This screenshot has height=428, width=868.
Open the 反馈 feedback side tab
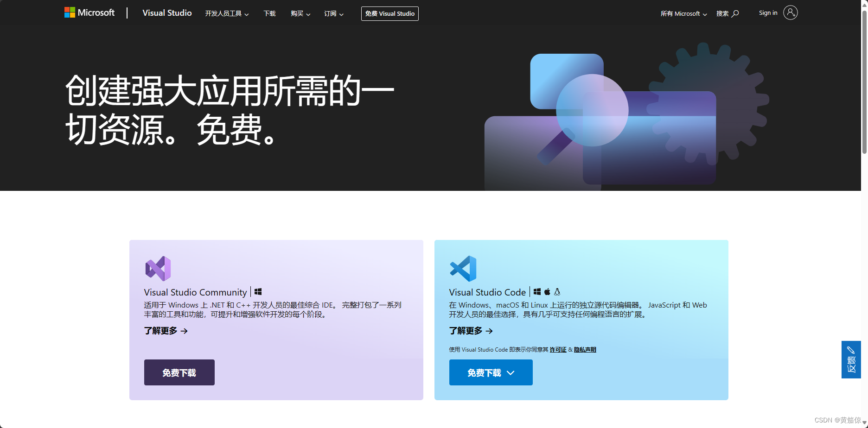(851, 359)
